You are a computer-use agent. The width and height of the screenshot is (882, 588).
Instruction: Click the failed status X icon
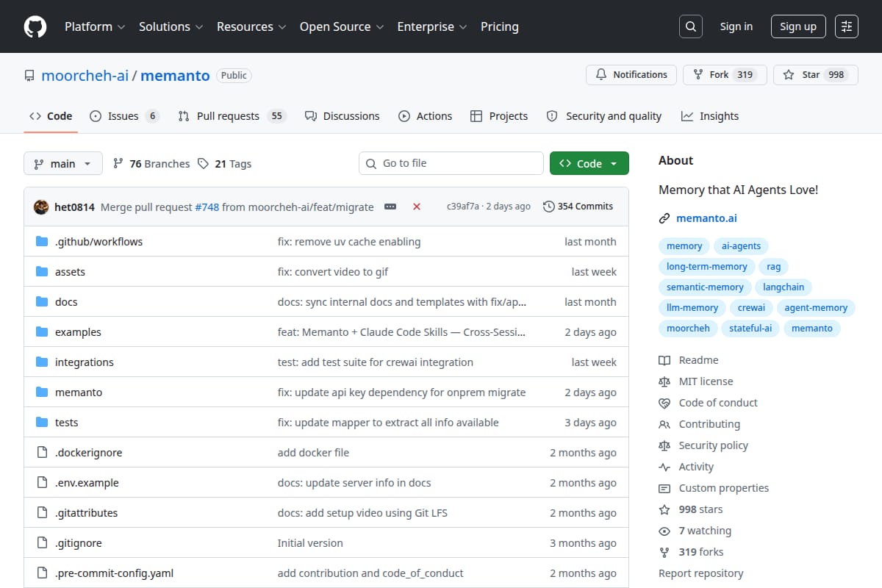coord(417,207)
